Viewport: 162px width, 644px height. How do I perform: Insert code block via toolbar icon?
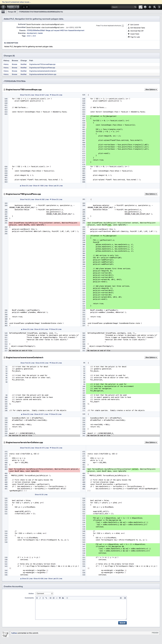[57, 598]
